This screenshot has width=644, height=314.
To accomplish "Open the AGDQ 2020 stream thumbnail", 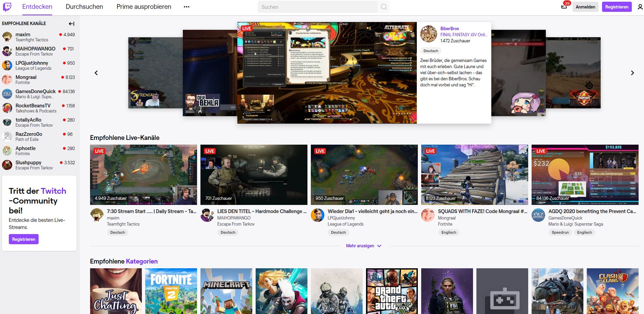I will (x=585, y=175).
